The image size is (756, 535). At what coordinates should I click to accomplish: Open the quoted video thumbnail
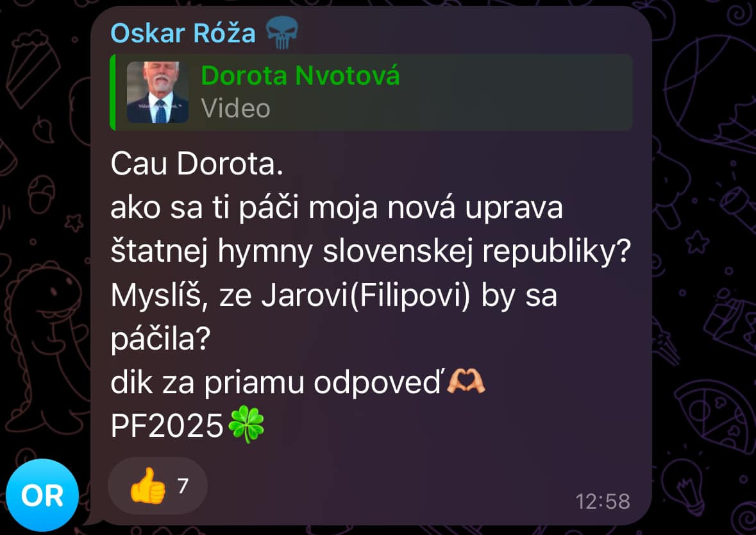coord(158,92)
